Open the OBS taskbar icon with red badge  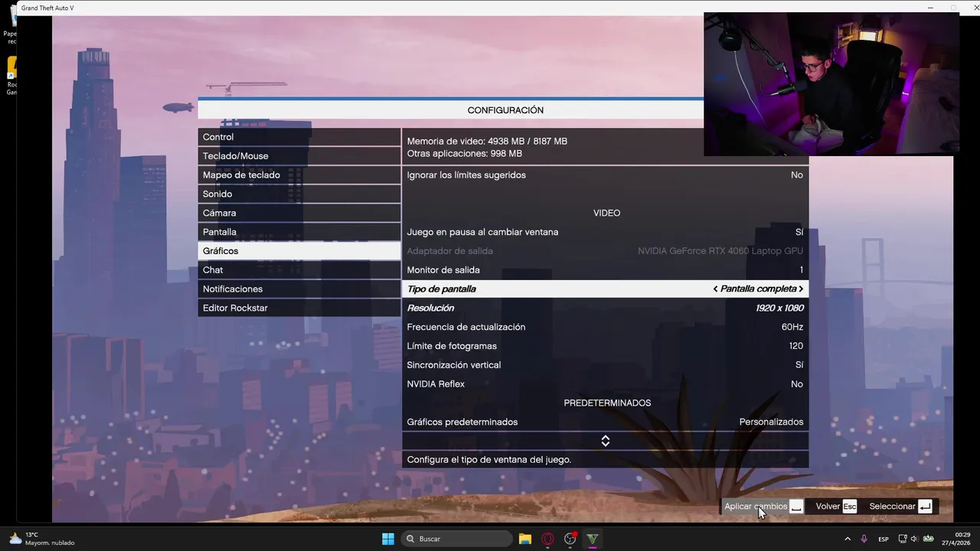[x=570, y=539]
